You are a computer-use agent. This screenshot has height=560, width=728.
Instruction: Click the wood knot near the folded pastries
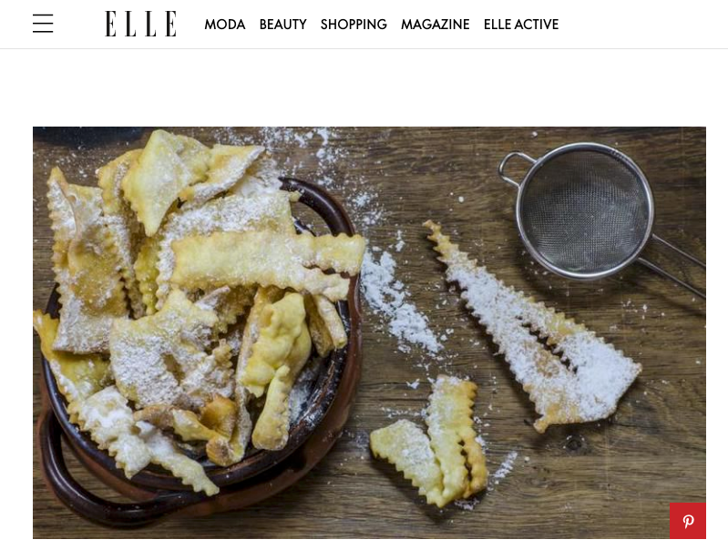tap(574, 443)
